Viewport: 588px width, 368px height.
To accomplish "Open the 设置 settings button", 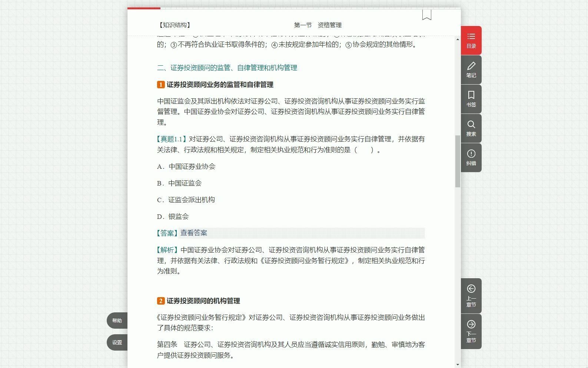I will 117,342.
